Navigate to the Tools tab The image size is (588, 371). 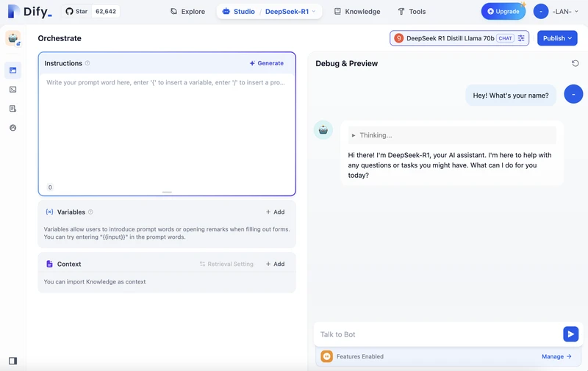412,12
